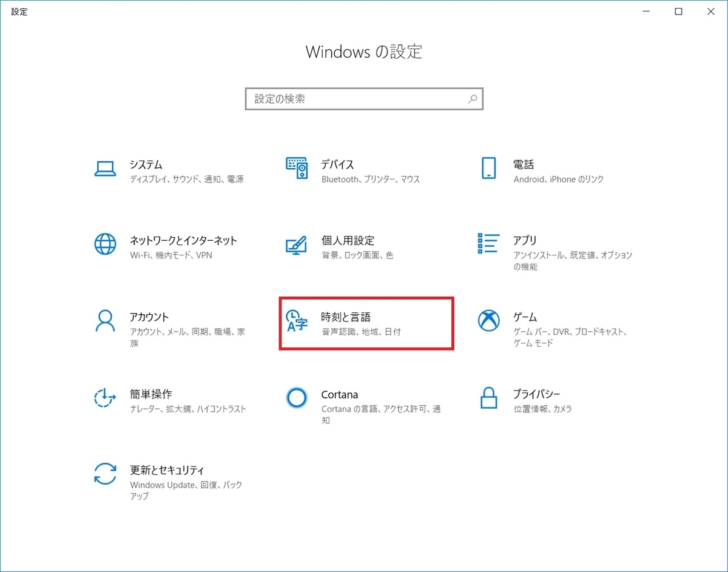Open the アカウント person icon
The image size is (728, 572).
pos(105,321)
